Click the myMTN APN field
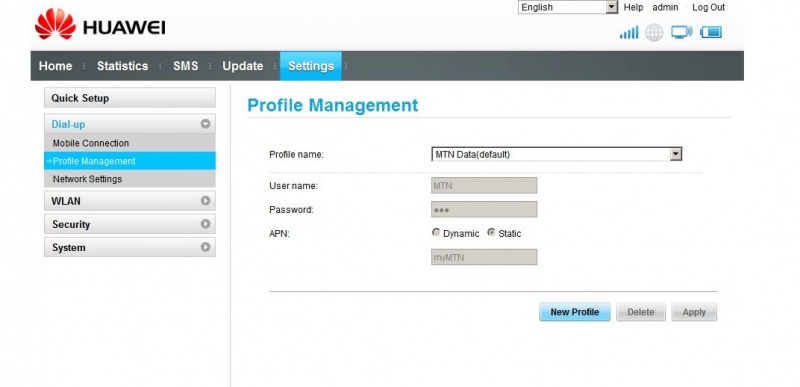 484,257
